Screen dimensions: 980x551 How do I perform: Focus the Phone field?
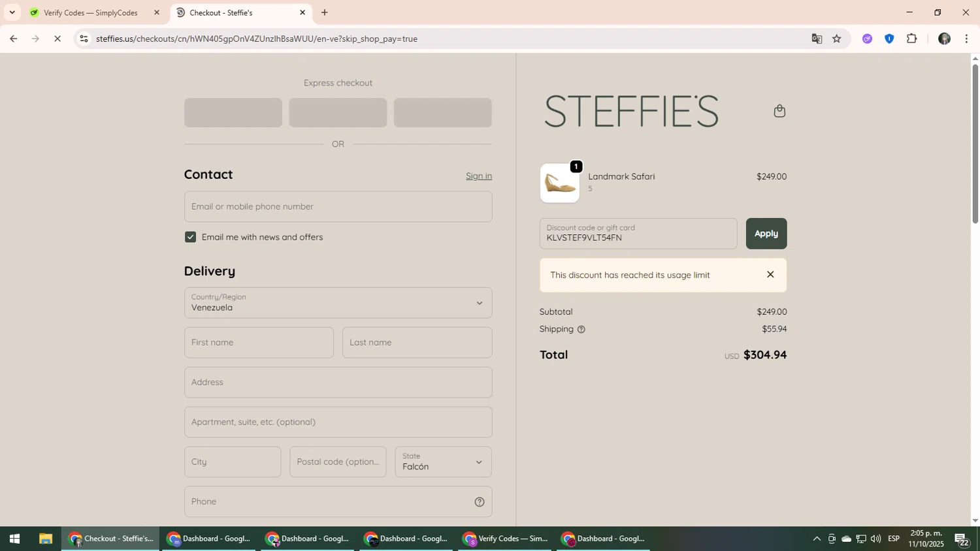338,502
